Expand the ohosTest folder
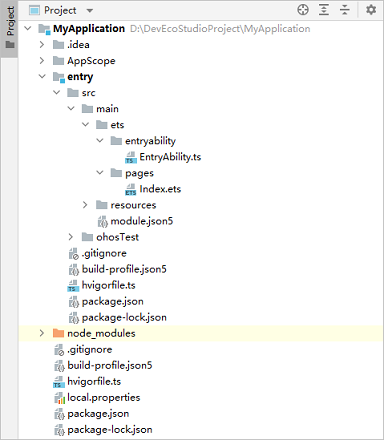Screen dimensions: 384x440 pyautogui.click(x=71, y=237)
